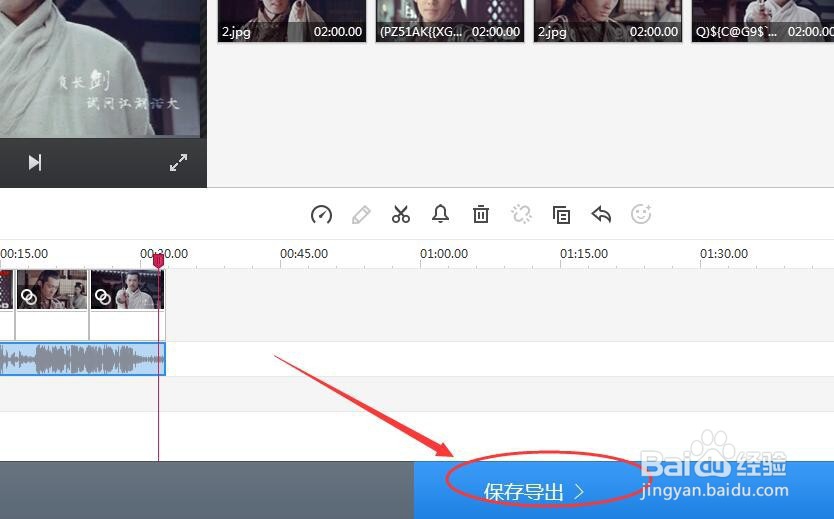Viewport: 834px width, 519px height.
Task: Duplicate clip with the copy icon
Action: [x=561, y=215]
